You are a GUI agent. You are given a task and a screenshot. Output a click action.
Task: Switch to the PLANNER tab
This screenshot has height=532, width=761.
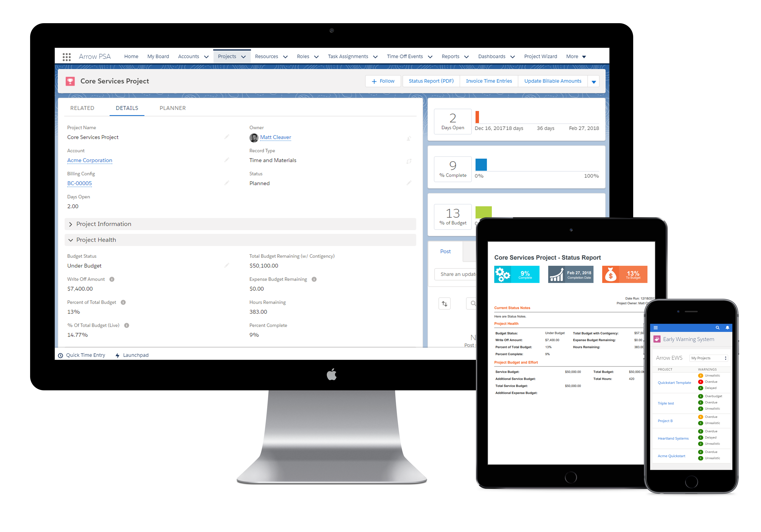click(x=172, y=108)
